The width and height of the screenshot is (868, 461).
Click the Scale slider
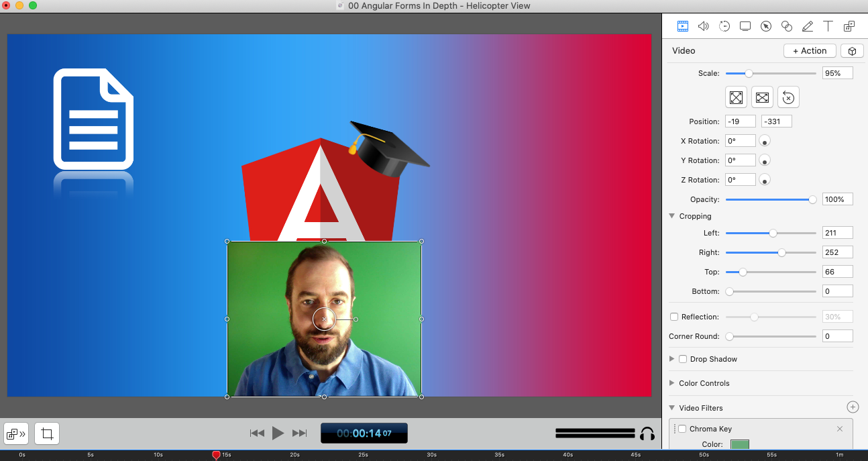point(771,73)
